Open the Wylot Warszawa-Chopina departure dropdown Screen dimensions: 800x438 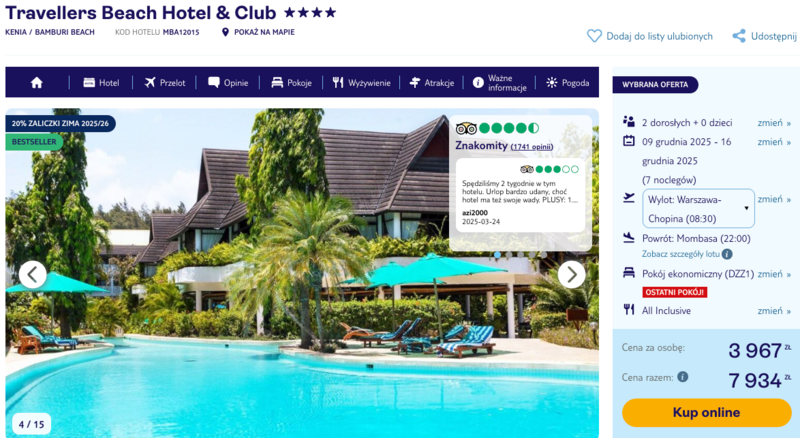point(698,208)
